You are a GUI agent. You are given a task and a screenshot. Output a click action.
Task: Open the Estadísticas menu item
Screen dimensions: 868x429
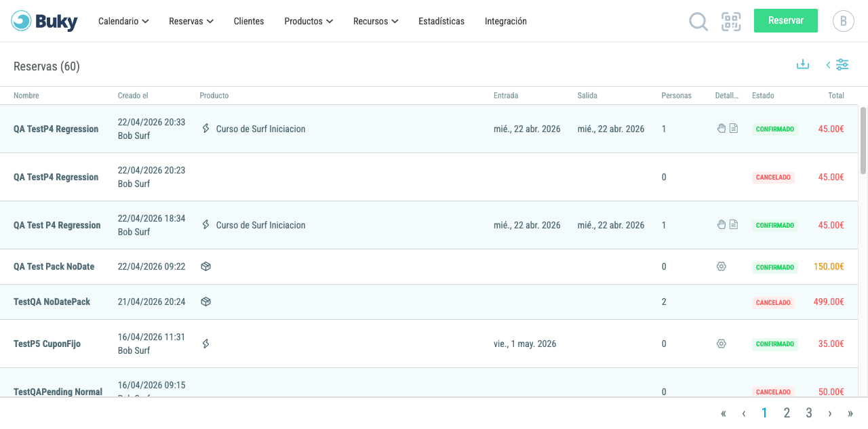coord(441,21)
